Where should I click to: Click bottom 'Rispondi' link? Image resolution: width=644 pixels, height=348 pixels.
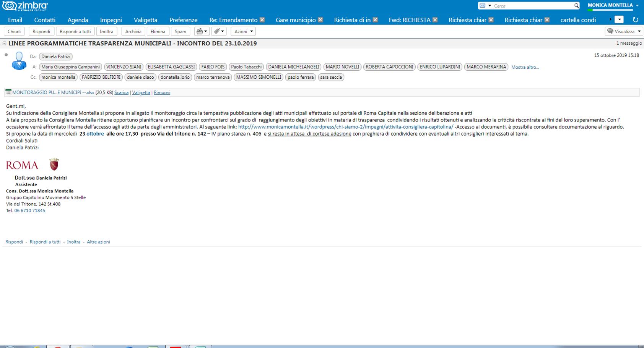[x=14, y=242]
